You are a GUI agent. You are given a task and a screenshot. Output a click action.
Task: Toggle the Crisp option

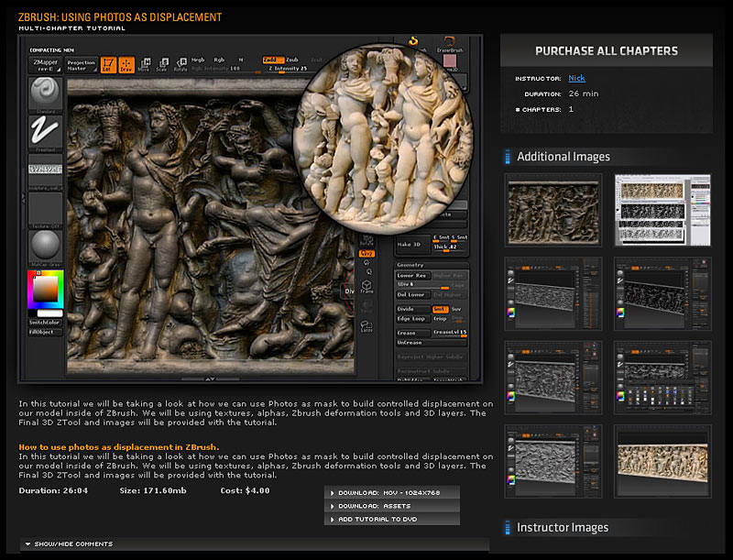click(x=440, y=319)
